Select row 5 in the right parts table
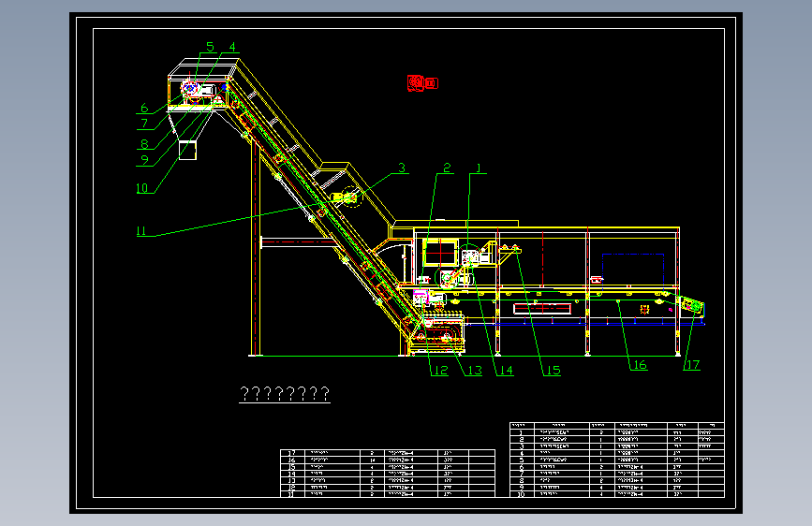The height and width of the screenshot is (526, 812). [617, 460]
